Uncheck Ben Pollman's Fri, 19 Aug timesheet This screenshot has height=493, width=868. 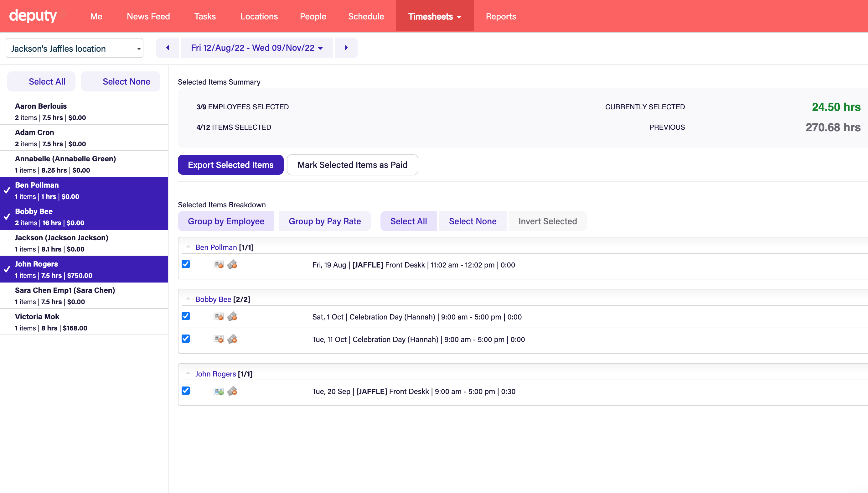pyautogui.click(x=186, y=264)
